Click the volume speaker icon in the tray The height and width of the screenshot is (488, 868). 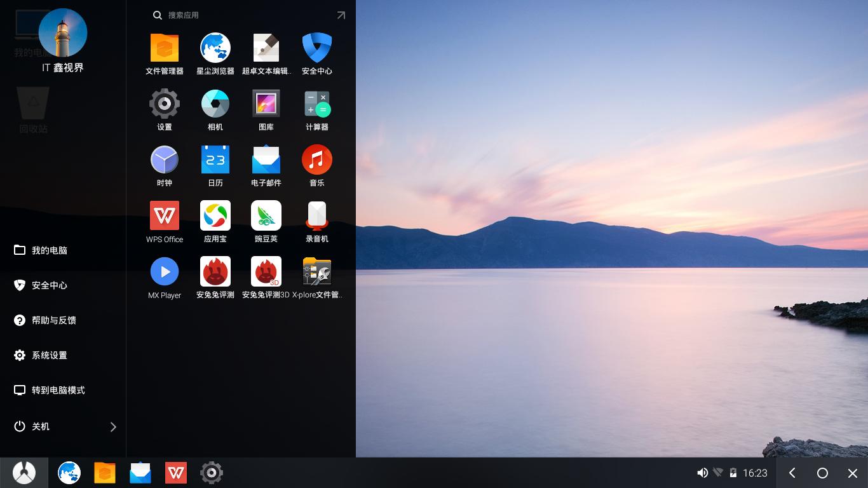(702, 473)
